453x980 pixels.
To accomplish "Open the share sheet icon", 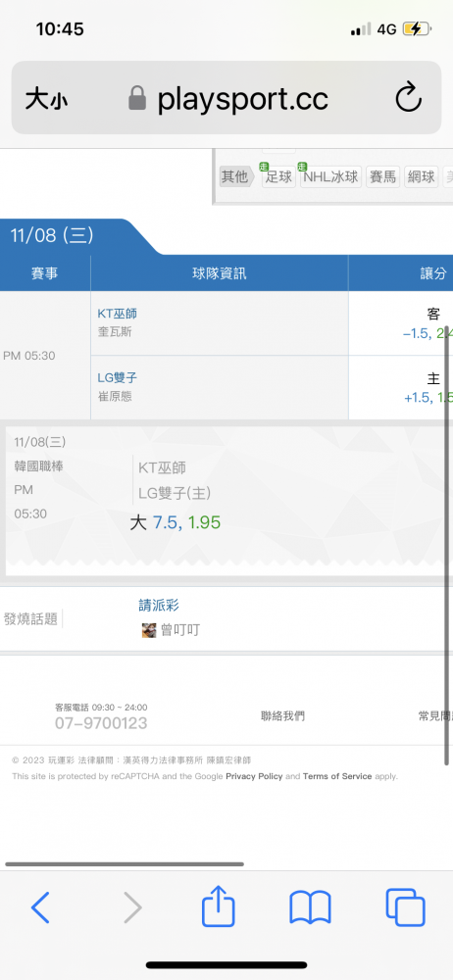I will [219, 905].
